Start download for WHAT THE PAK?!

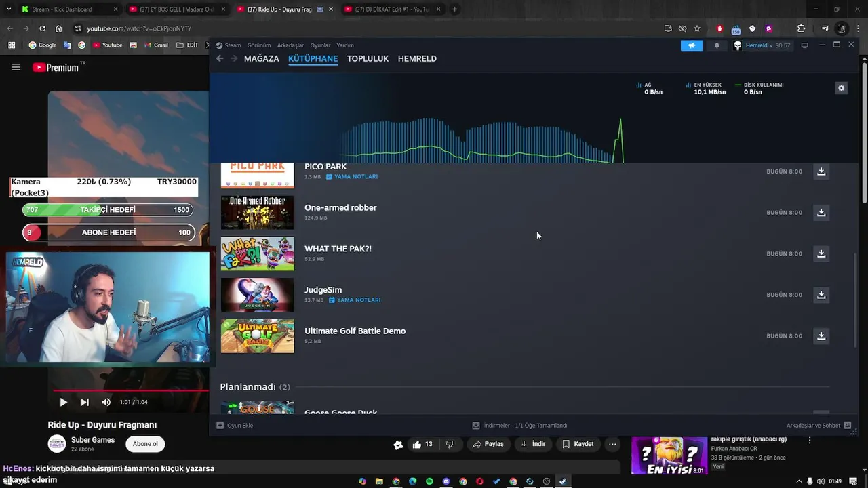[x=821, y=253]
